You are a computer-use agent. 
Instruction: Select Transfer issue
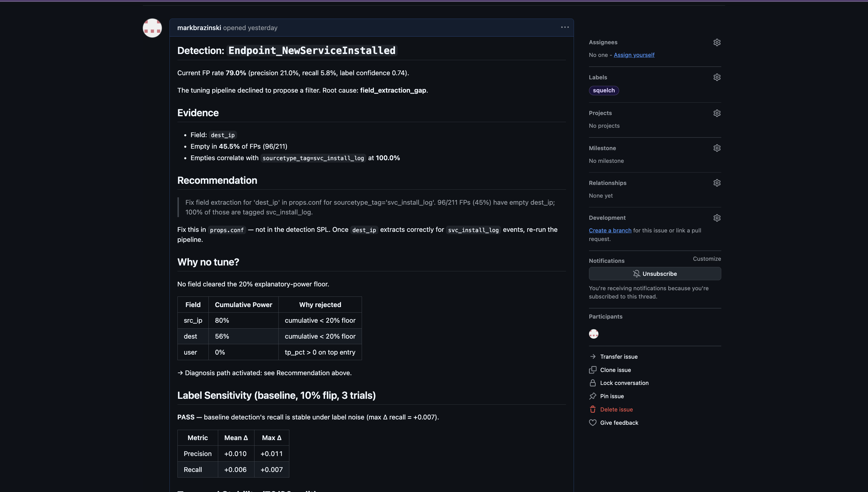coord(619,357)
